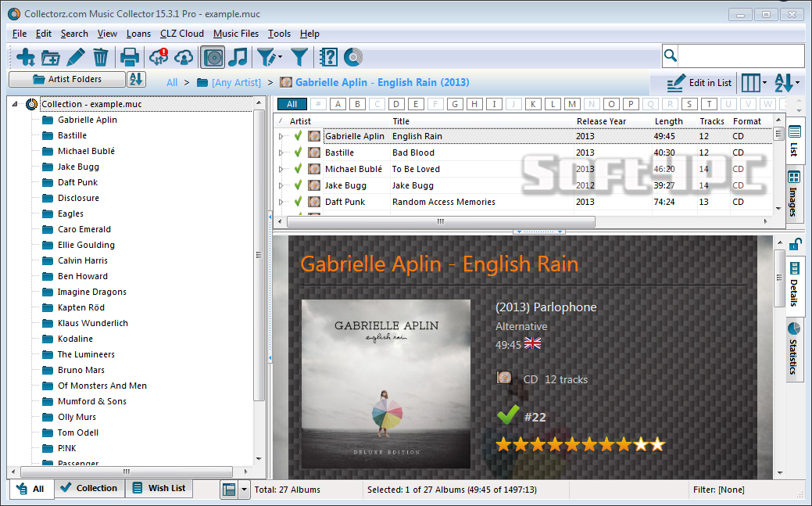812x506 pixels.
Task: Click disc icon in breadcrumb title
Action: [x=285, y=82]
